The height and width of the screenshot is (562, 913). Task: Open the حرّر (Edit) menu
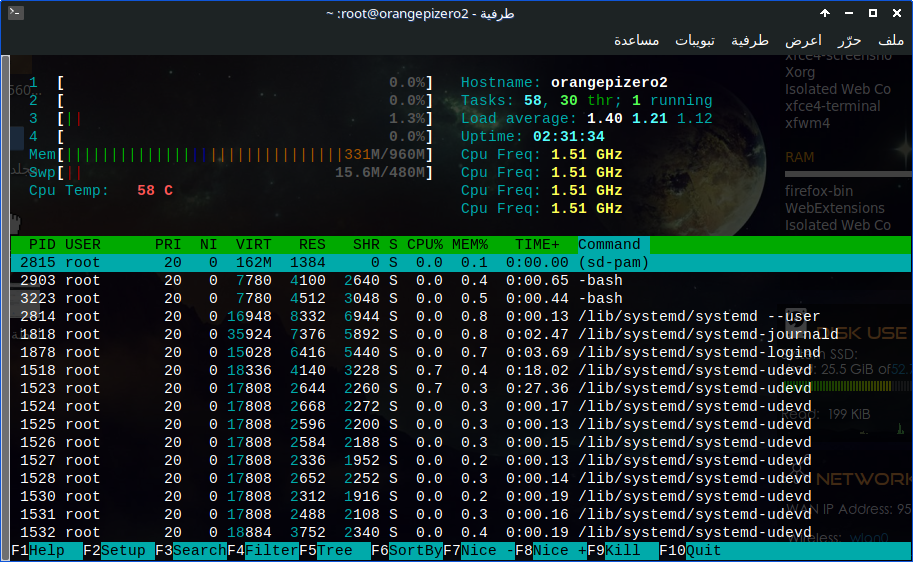[849, 41]
